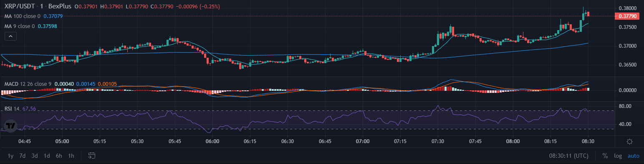644x164 pixels.
Task: Click the XRP/USDT symbol title
Action: [20, 7]
